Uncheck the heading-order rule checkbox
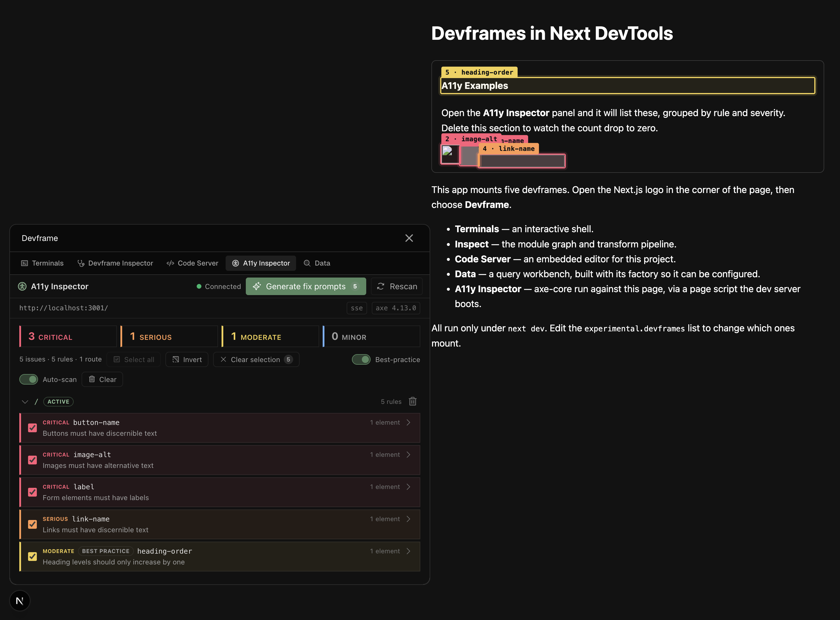Image resolution: width=840 pixels, height=620 pixels. pyautogui.click(x=33, y=557)
